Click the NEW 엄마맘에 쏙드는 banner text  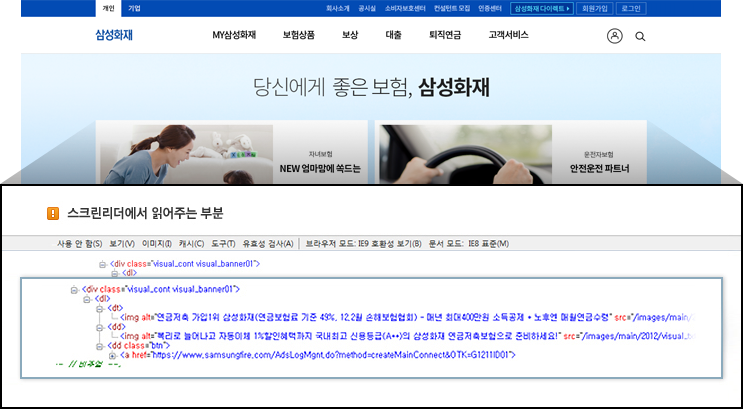point(320,168)
